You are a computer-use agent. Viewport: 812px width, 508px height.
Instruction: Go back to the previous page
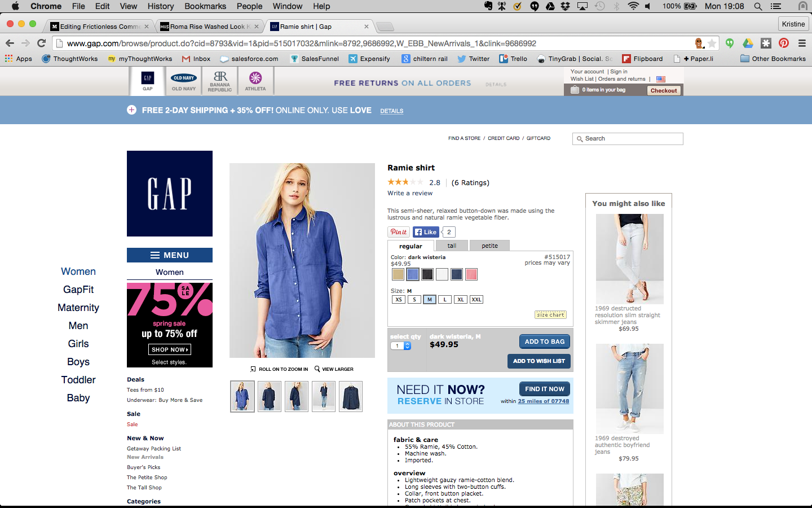[10, 43]
